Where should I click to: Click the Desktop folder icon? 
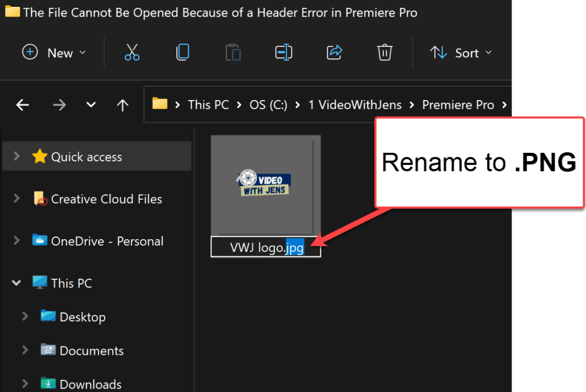pyautogui.click(x=48, y=316)
